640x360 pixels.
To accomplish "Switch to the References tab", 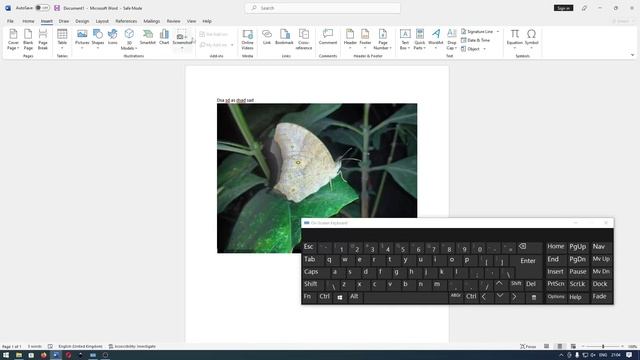I will coord(126,21).
